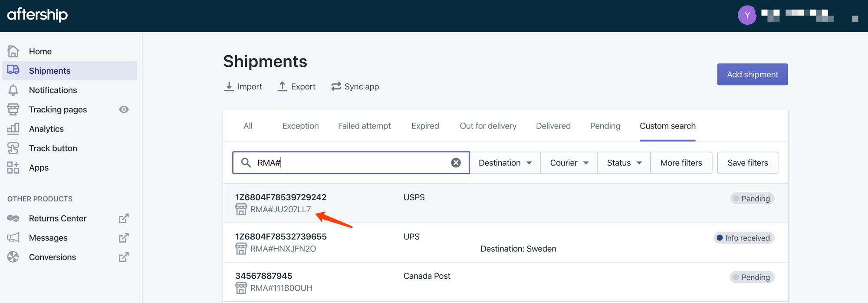The image size is (868, 303).
Task: Clear the search field with X icon
Action: click(x=456, y=163)
